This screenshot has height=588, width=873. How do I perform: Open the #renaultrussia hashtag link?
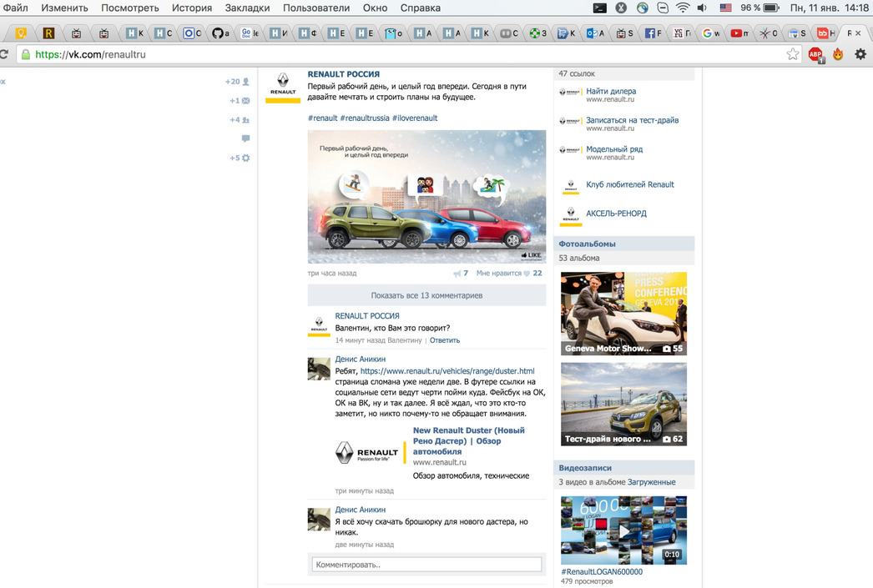[x=365, y=118]
